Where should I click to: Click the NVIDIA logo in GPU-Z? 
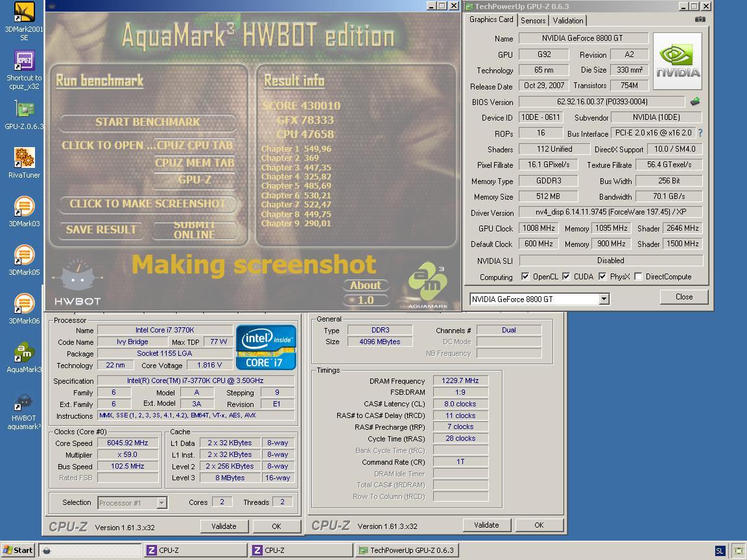click(678, 62)
